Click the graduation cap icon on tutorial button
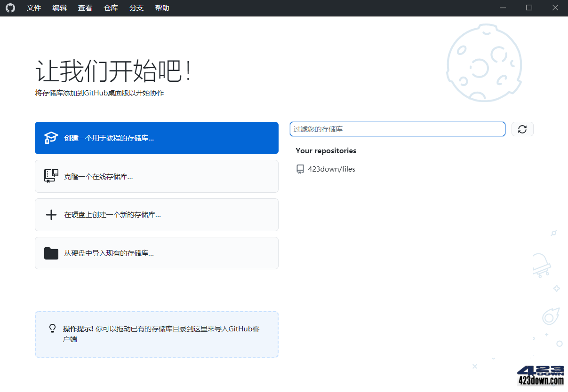 51,138
